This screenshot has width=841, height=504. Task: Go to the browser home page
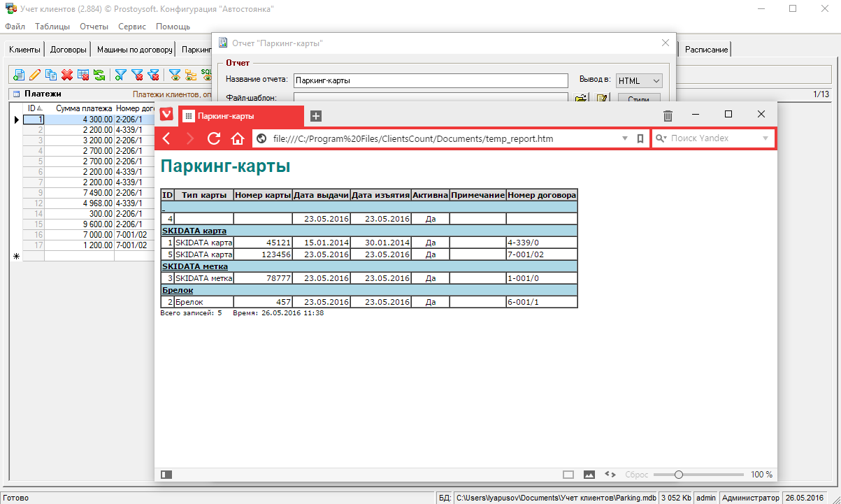(x=238, y=138)
